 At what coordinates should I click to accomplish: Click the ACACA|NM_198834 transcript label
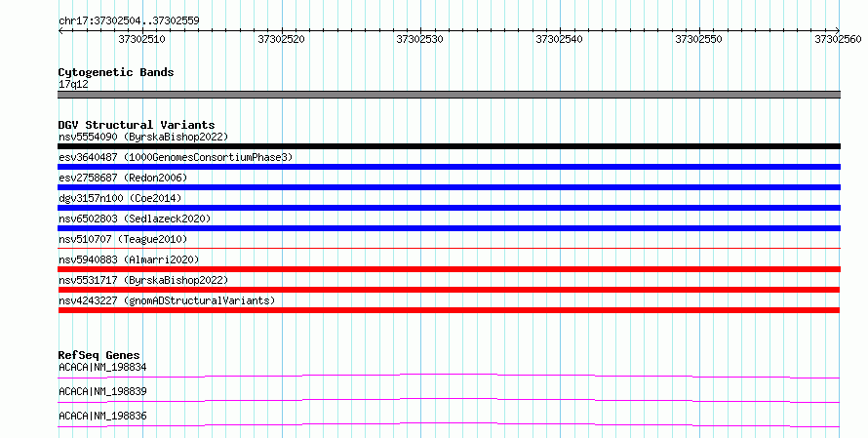[x=102, y=367]
